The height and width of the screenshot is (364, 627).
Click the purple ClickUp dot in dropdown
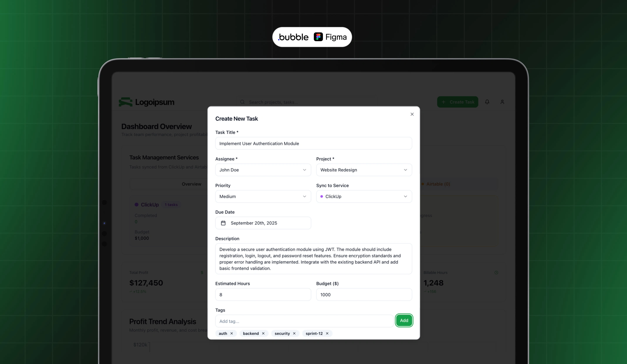point(322,196)
